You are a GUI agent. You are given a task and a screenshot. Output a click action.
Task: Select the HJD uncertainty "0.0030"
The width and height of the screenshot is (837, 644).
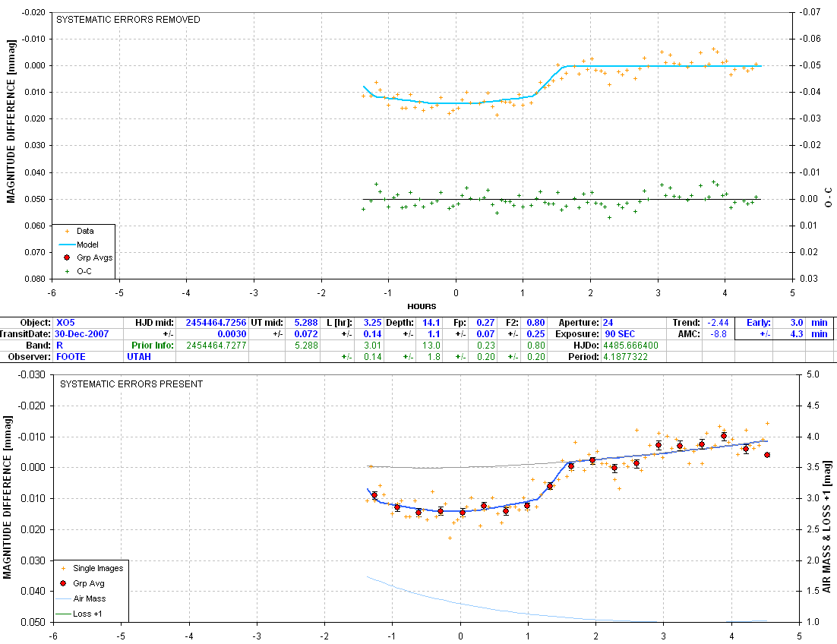click(232, 334)
